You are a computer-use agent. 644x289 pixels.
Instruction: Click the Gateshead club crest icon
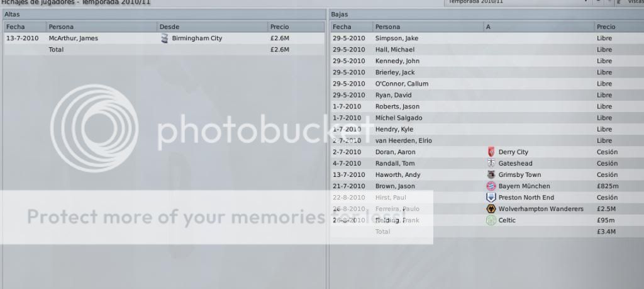pos(491,163)
